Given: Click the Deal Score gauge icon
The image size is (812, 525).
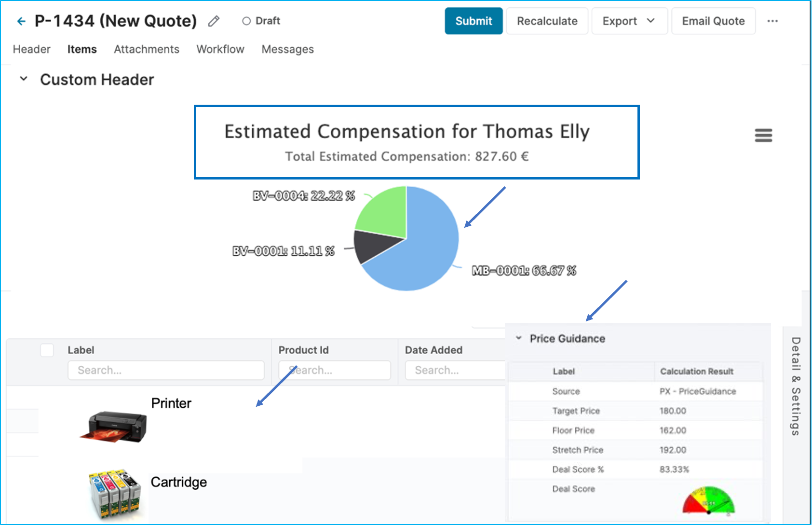Looking at the screenshot, I should point(708,500).
